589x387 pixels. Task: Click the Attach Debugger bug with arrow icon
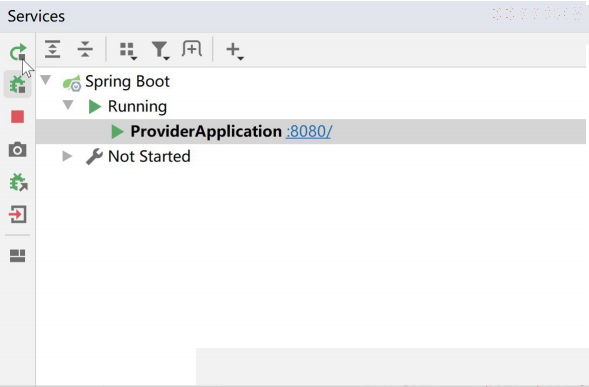tap(18, 182)
